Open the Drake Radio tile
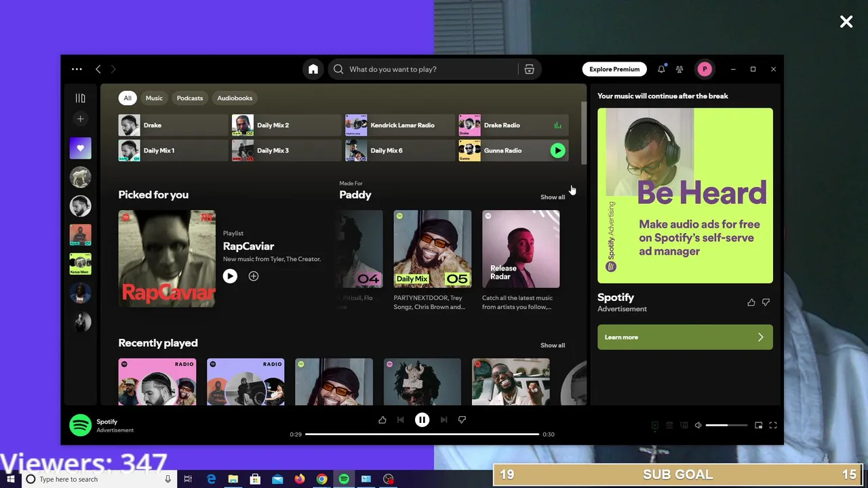The height and width of the screenshot is (488, 868). coord(513,125)
